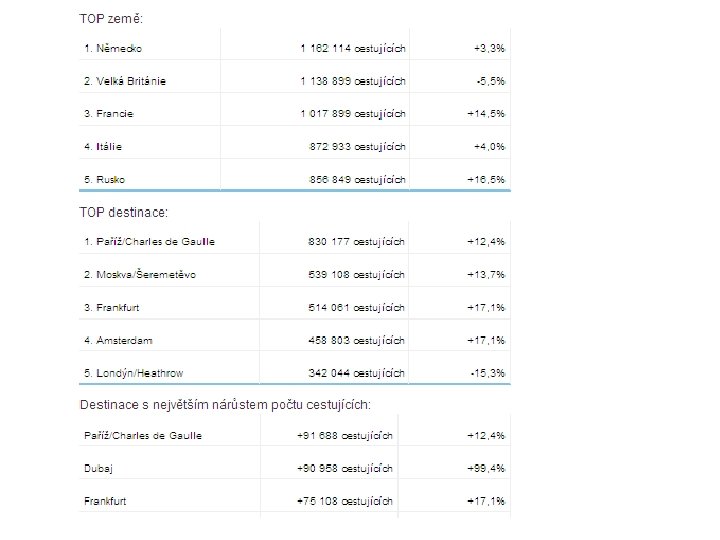Viewport: 720px width, 540px height.
Task: Select the "5. Rusko" country cell
Action: coord(105,180)
